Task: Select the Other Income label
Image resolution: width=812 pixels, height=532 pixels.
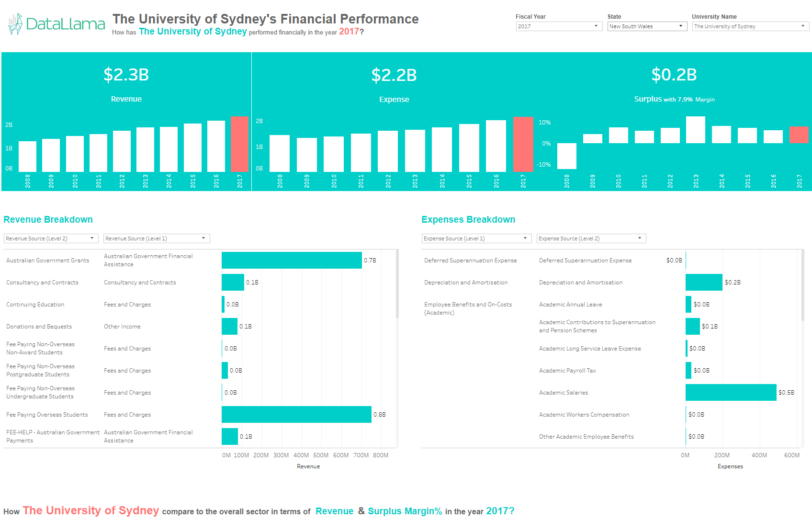Action: [x=122, y=327]
